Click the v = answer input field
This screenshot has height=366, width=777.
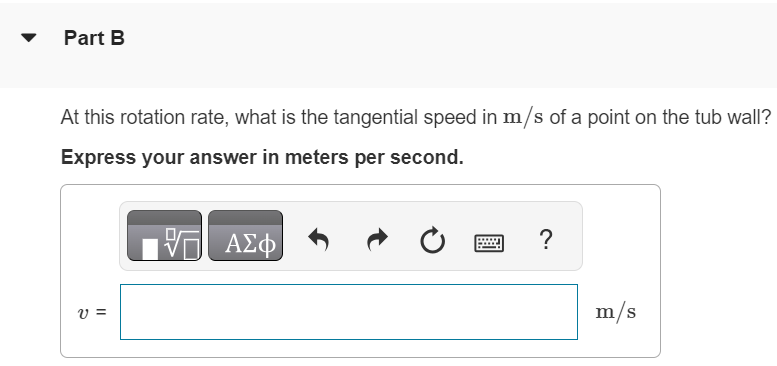tap(349, 312)
